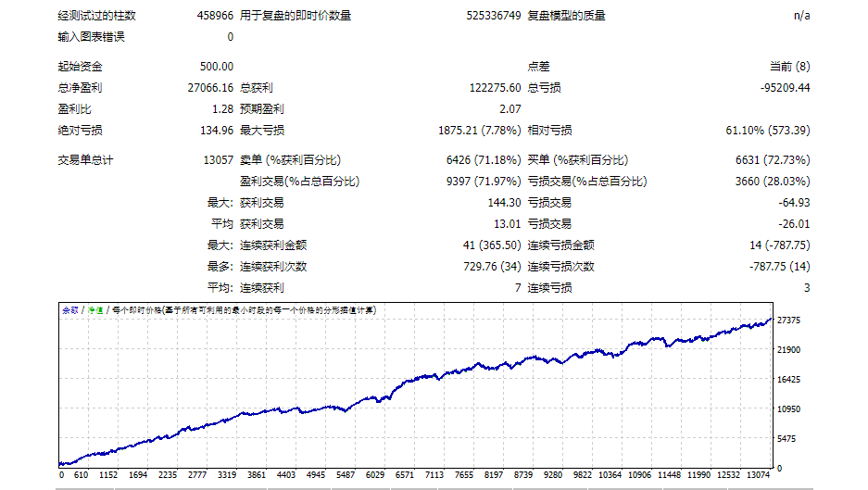Click the 13074 label on chart's horizontal axis

pyautogui.click(x=758, y=474)
